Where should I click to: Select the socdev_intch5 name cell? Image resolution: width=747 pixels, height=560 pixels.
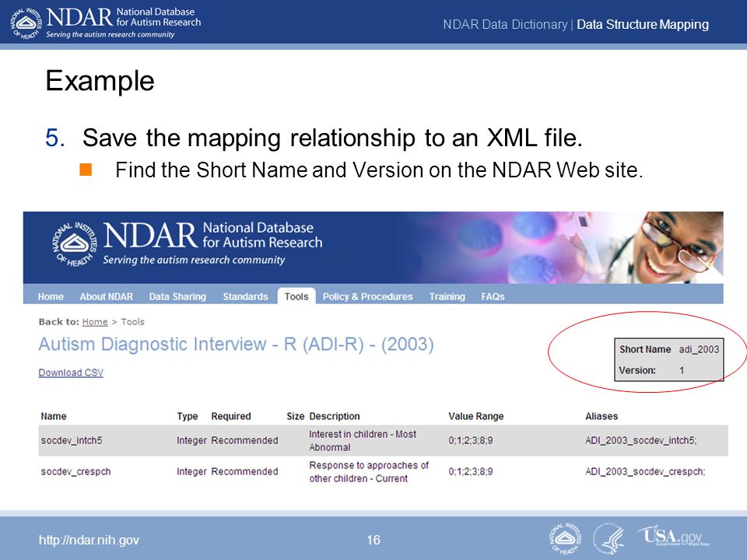click(72, 440)
